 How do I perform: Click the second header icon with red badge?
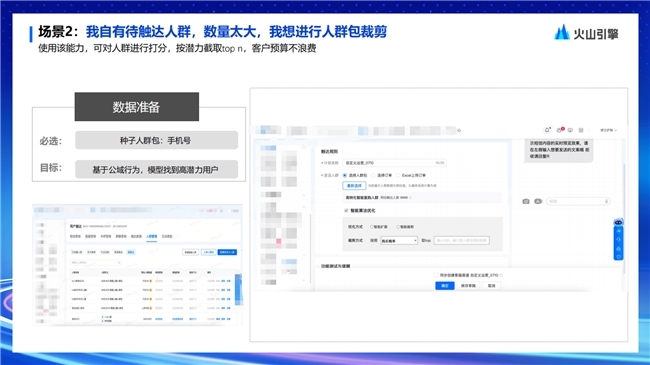(560, 130)
